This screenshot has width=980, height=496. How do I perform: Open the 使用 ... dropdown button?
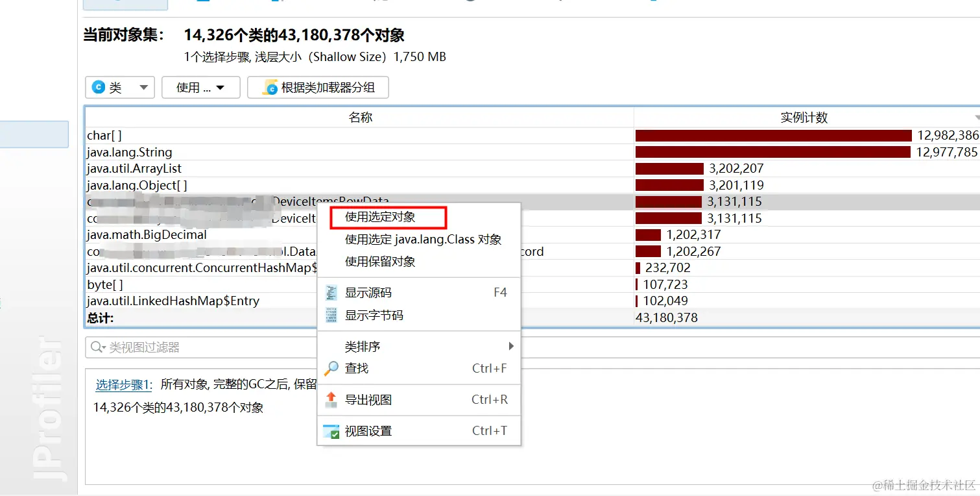[x=201, y=87]
